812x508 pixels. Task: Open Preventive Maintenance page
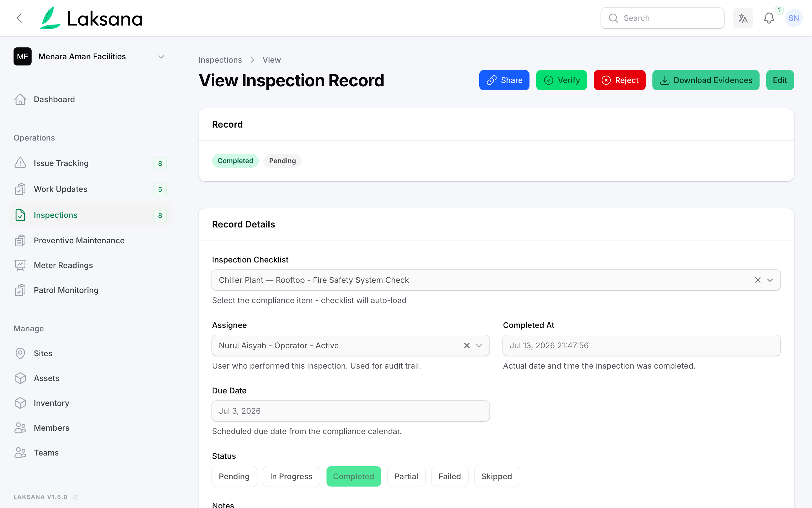tap(90, 240)
